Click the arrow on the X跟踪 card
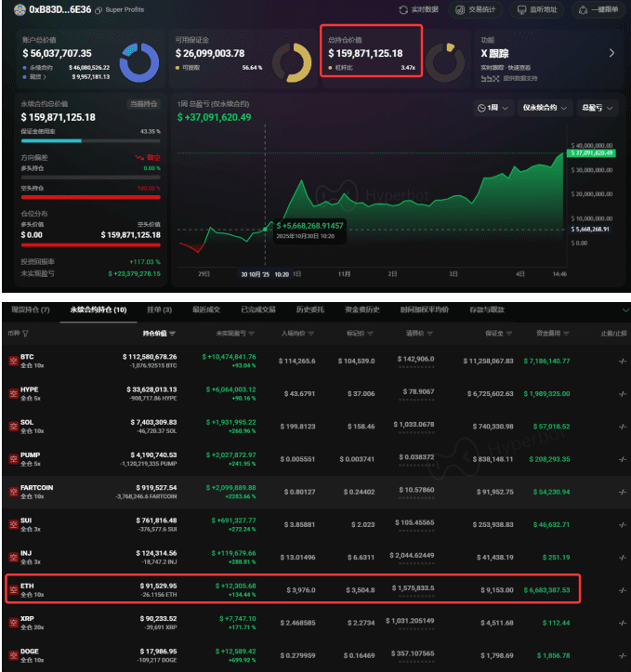The width and height of the screenshot is (631, 672). click(611, 53)
